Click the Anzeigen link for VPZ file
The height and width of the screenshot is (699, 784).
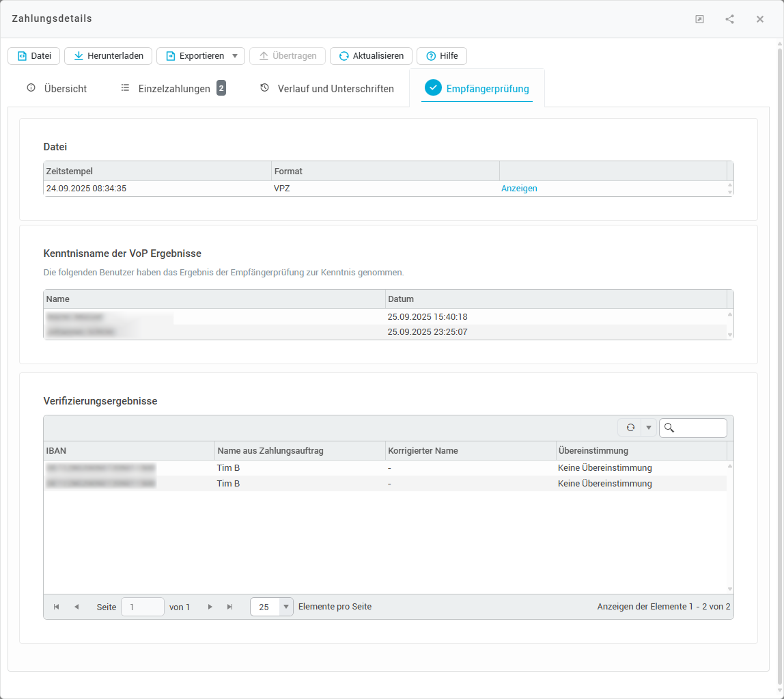[519, 189]
